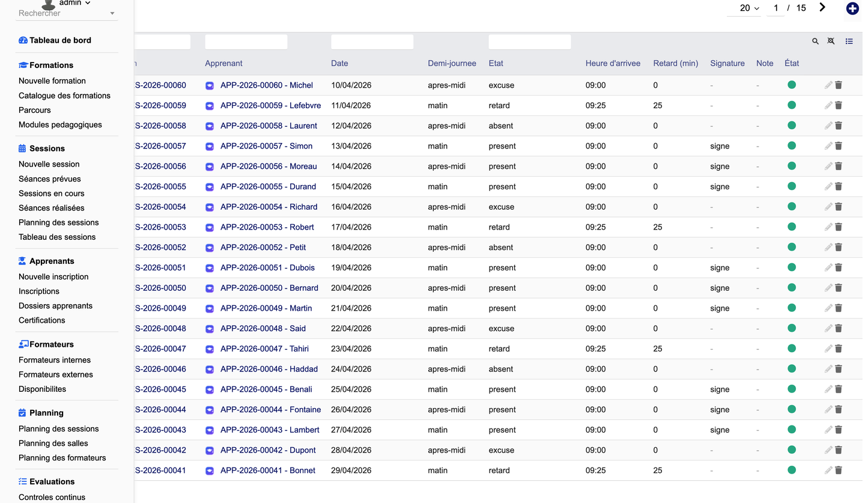868x503 pixels.
Task: Sort by the Apprenant column header
Action: pos(223,63)
